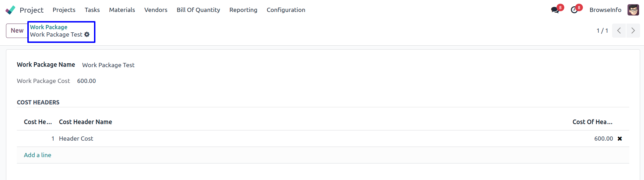Open the Projects menu
The image size is (644, 180).
click(x=64, y=10)
